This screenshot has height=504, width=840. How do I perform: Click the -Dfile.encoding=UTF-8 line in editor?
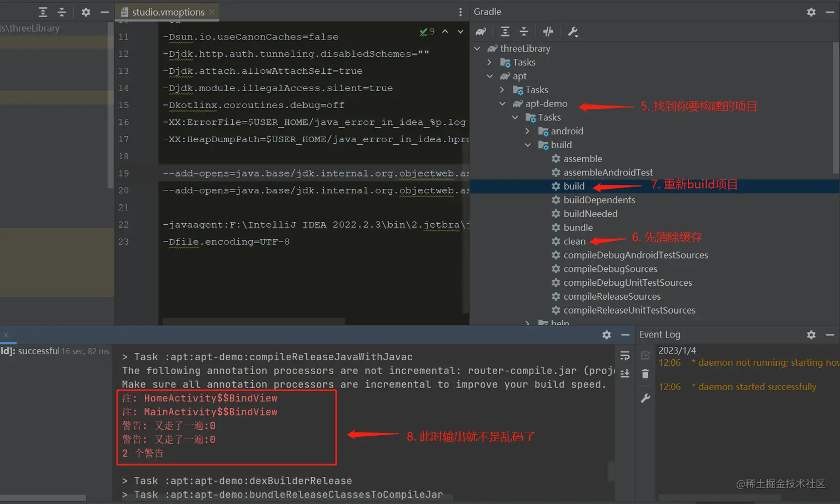click(x=226, y=242)
